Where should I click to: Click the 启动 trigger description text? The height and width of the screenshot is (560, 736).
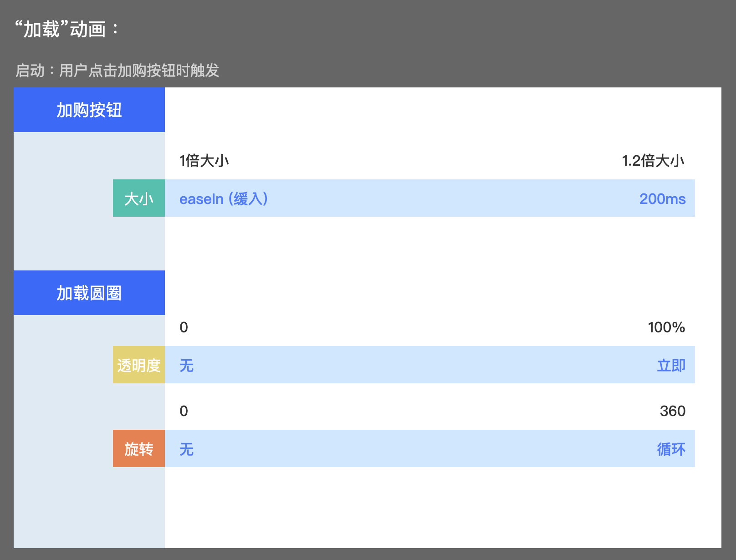coord(117,71)
